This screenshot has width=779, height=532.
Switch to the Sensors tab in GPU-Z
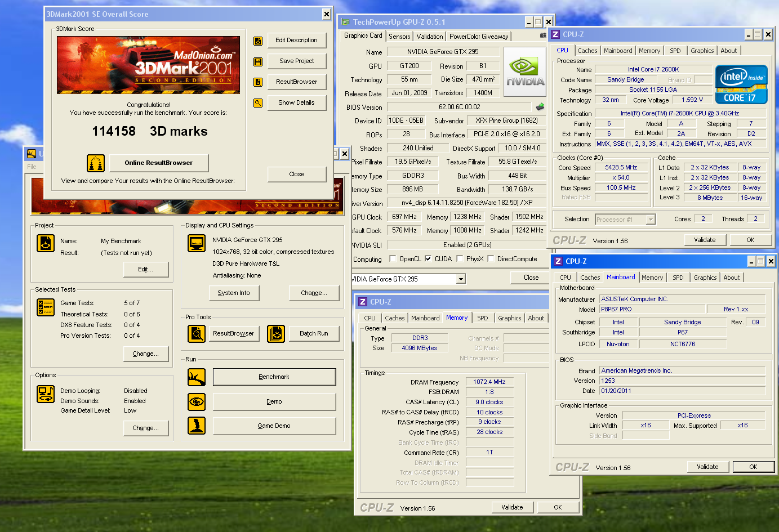(x=399, y=37)
